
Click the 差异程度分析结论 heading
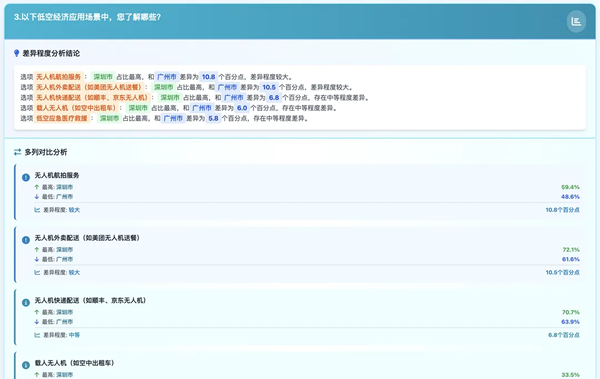pos(51,53)
